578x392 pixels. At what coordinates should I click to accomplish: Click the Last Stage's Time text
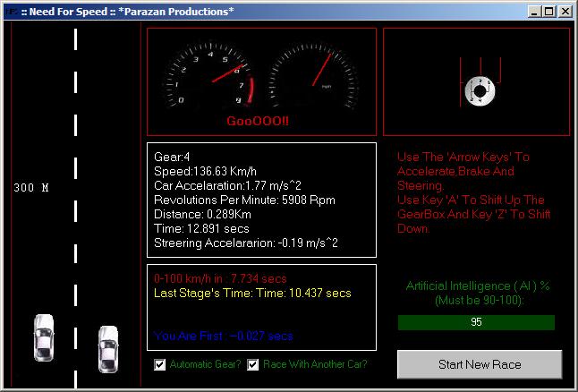tap(252, 293)
